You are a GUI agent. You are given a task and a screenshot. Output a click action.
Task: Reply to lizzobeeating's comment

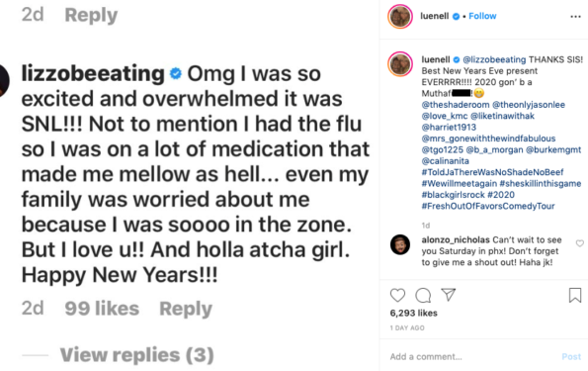click(x=186, y=309)
